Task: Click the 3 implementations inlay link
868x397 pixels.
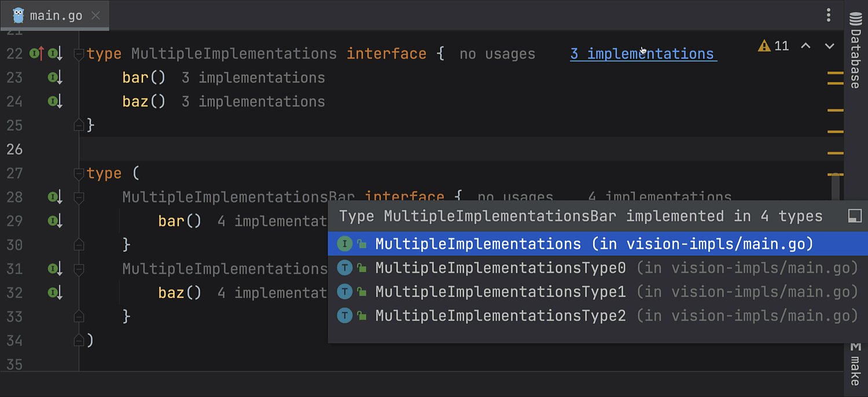Action: click(x=642, y=54)
